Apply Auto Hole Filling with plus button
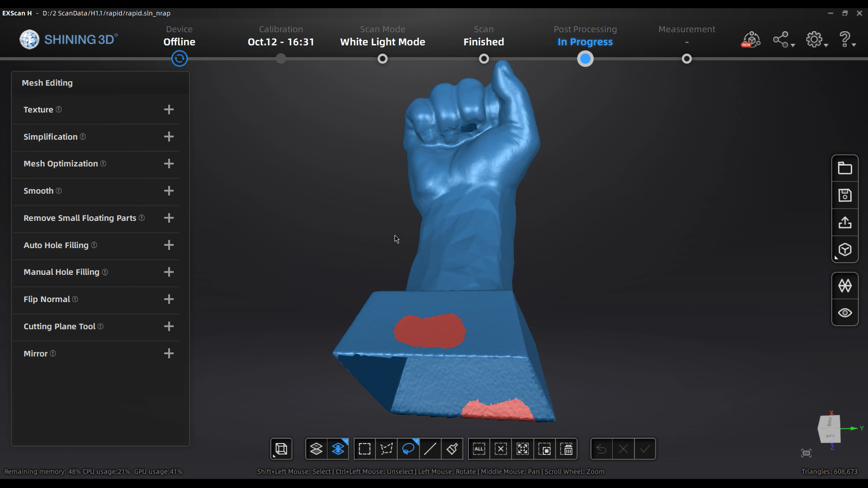The height and width of the screenshot is (488, 868). (168, 245)
